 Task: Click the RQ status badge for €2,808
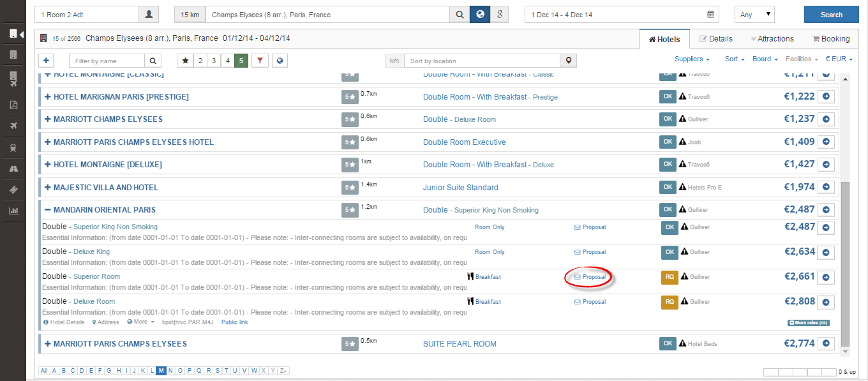[x=670, y=302]
